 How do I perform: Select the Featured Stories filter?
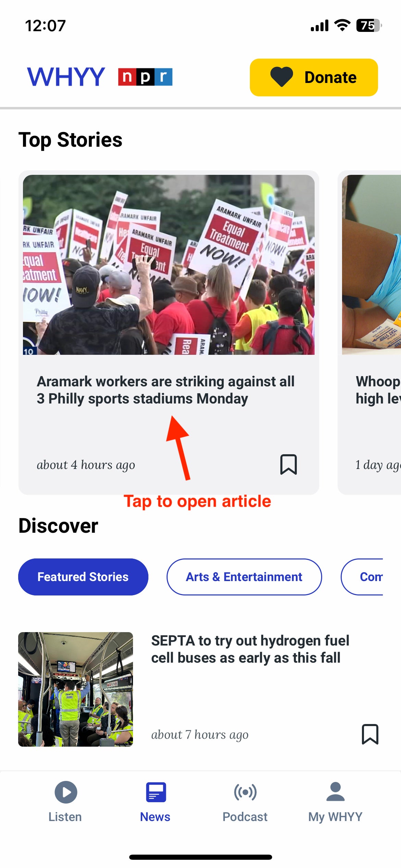point(83,577)
